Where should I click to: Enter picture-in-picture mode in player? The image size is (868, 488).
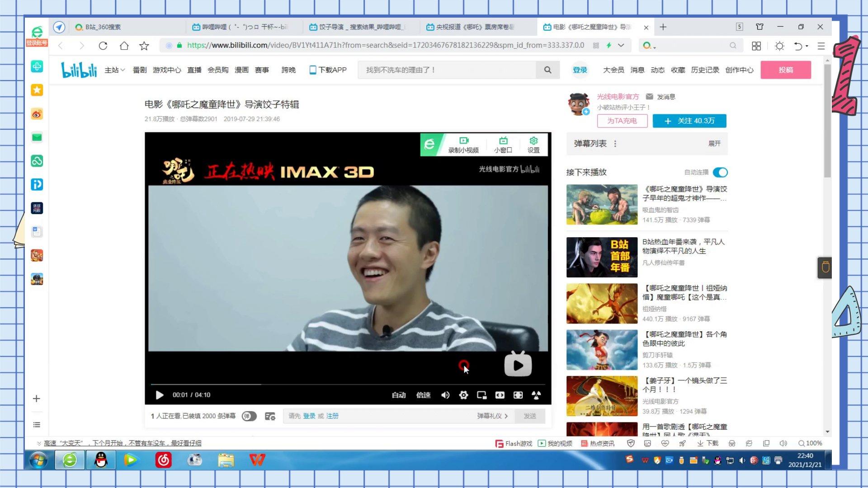pos(481,395)
